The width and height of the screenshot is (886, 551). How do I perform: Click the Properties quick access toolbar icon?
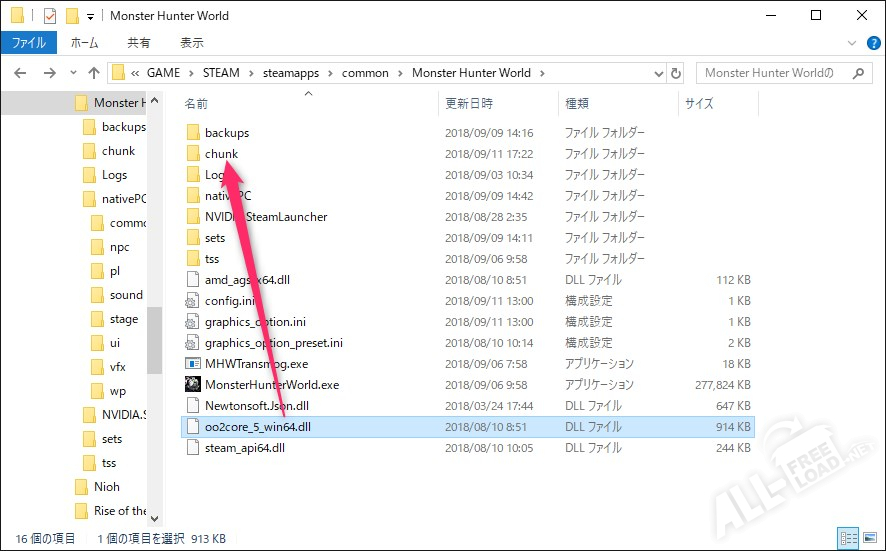50,16
